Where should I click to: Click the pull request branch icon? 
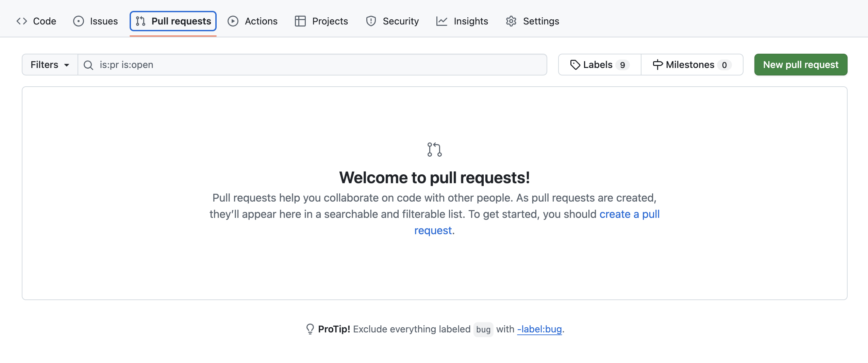[140, 21]
